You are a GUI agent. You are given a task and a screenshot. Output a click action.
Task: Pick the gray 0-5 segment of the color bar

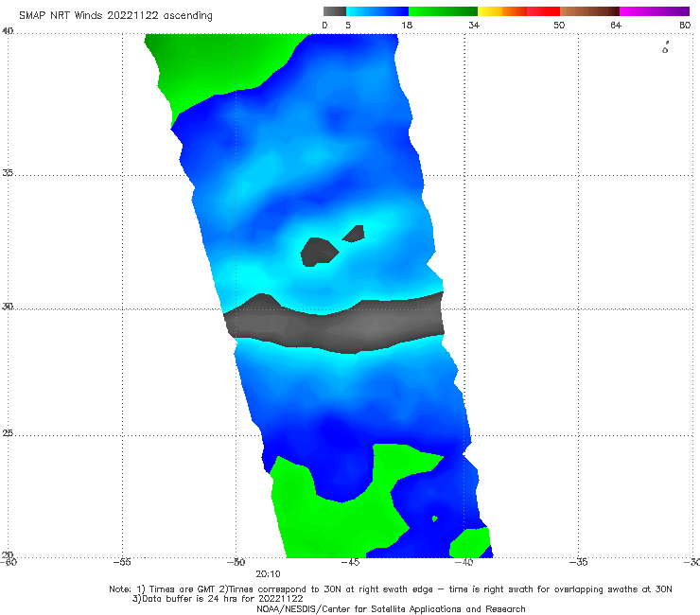(x=335, y=11)
